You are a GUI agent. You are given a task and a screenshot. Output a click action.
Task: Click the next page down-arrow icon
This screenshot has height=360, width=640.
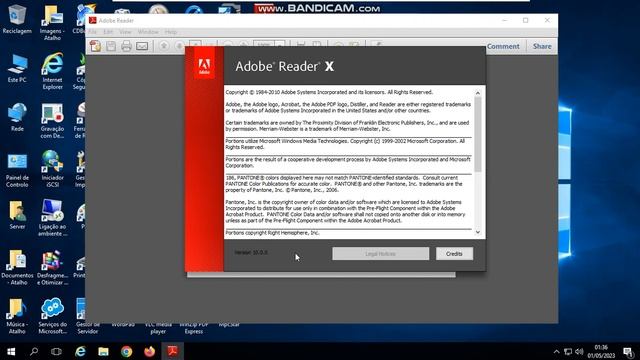179,46
